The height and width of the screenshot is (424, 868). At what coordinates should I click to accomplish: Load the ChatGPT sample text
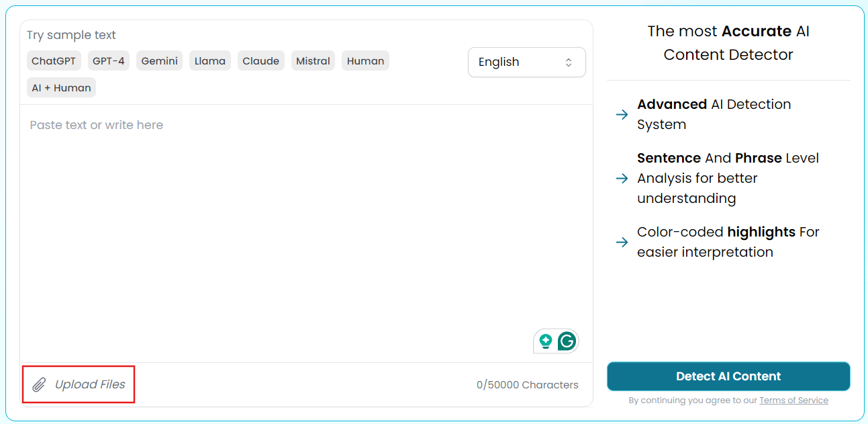(54, 60)
